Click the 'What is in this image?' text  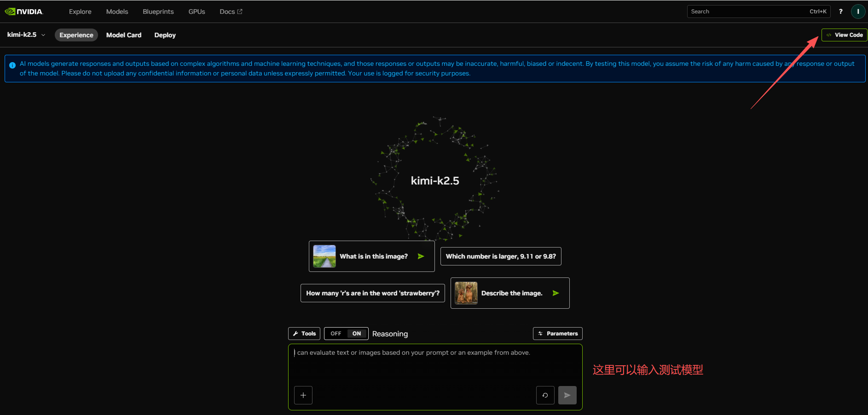point(374,256)
